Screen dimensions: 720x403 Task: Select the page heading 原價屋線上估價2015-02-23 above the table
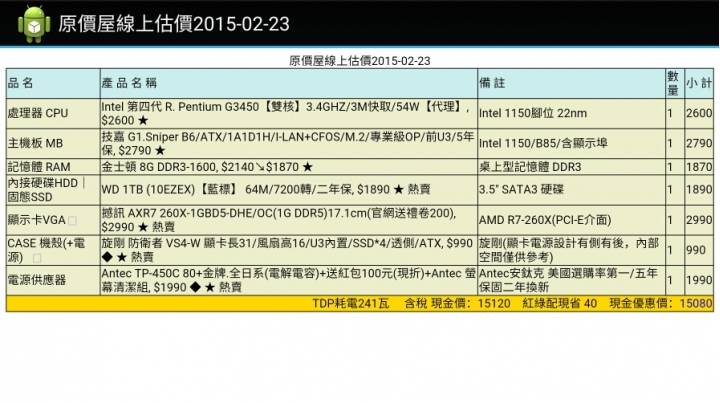point(360,61)
